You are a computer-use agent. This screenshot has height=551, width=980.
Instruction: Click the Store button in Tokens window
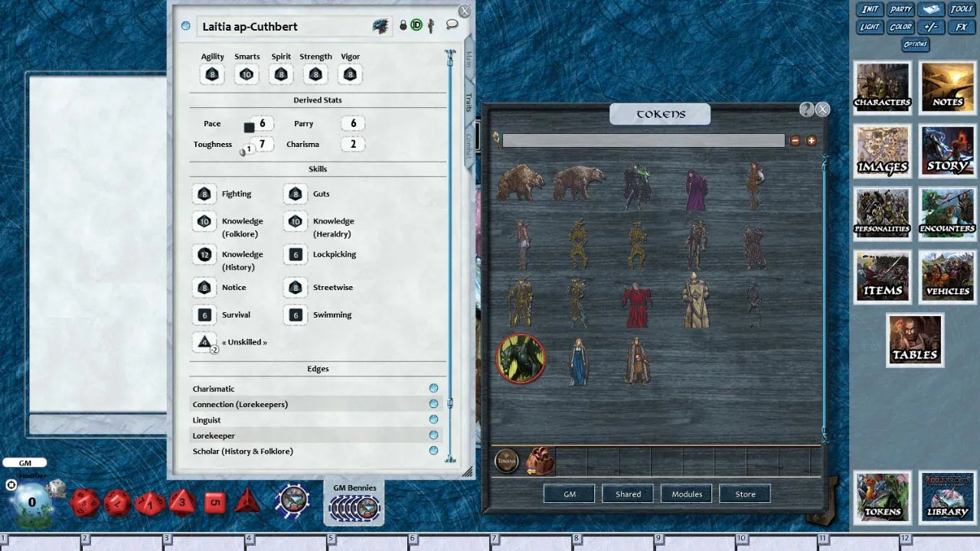coord(745,494)
